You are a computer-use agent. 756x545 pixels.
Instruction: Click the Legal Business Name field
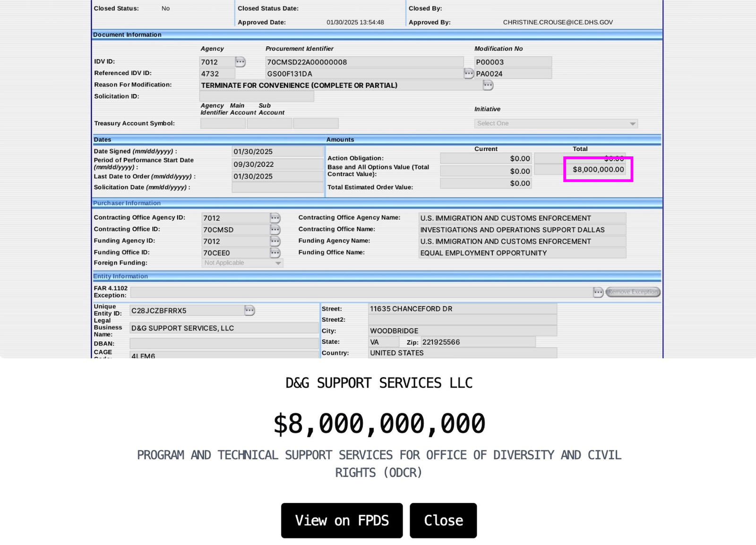coord(223,328)
